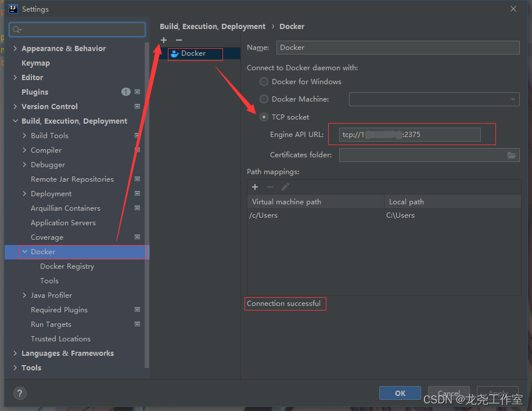Click the edit path mapping pencil icon
532x411 pixels.
point(285,187)
